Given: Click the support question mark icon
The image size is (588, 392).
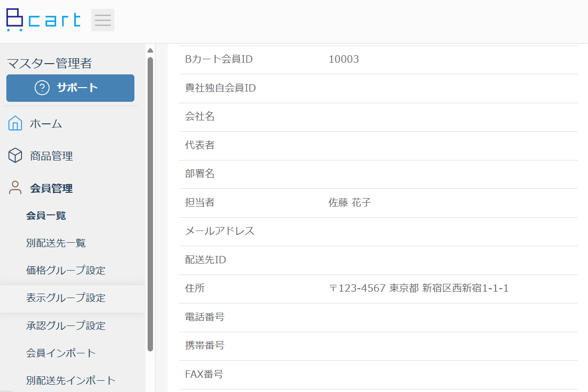Looking at the screenshot, I should click(43, 88).
